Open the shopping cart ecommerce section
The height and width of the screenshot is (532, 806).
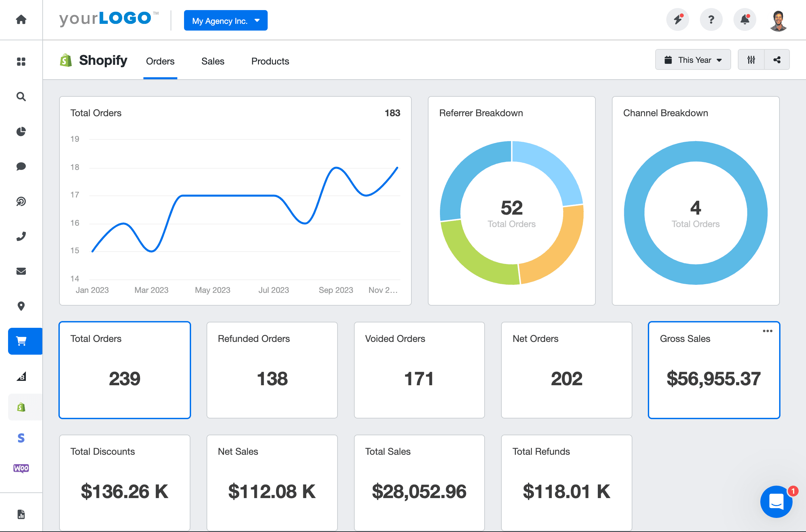[x=21, y=341]
